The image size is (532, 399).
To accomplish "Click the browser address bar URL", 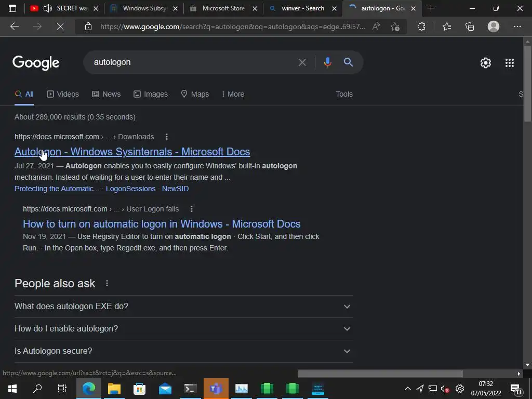I will tap(232, 26).
